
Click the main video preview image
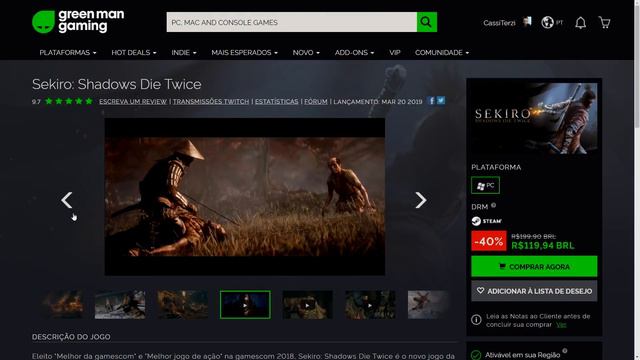pos(244,197)
